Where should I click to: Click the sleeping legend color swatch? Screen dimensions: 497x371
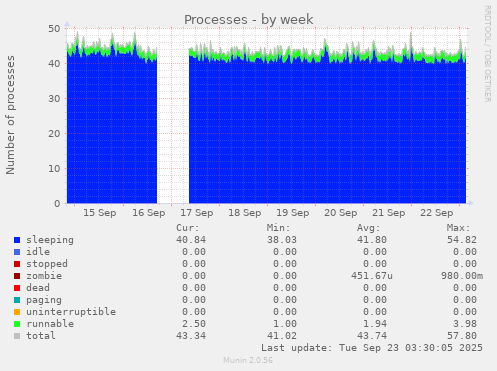click(17, 240)
